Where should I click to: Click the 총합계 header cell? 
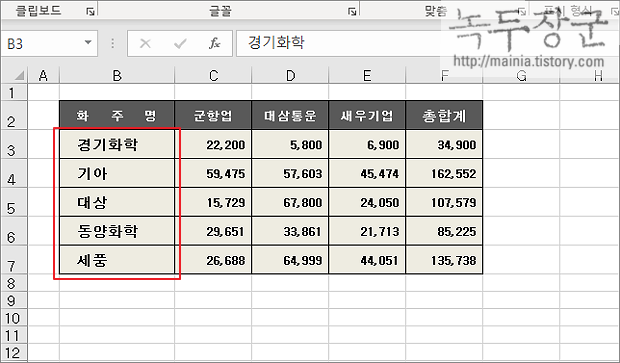tap(444, 115)
